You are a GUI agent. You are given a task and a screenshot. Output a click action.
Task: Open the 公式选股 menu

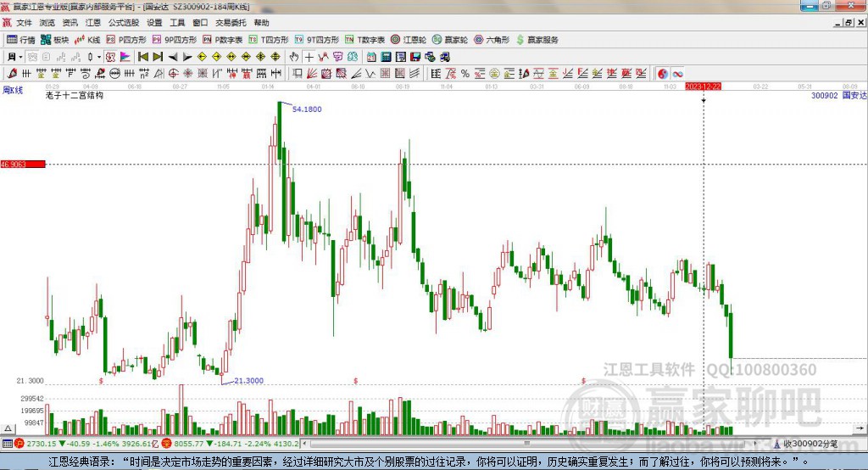[122, 23]
